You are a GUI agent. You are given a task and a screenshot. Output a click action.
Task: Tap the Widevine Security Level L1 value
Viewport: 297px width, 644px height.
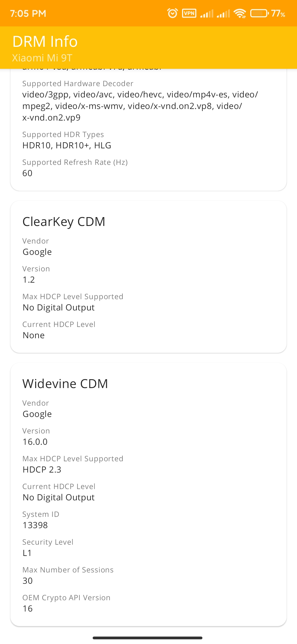point(27,553)
